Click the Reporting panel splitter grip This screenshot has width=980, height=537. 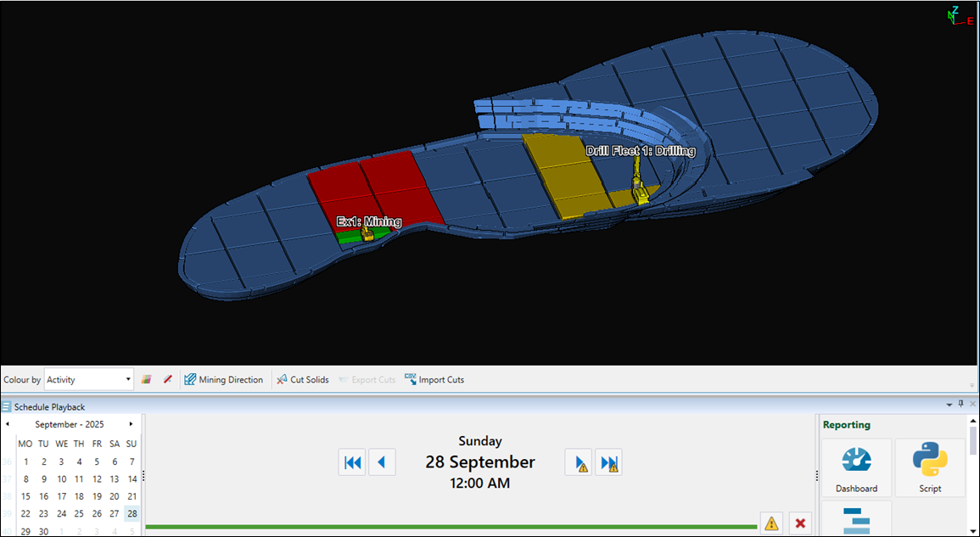817,475
